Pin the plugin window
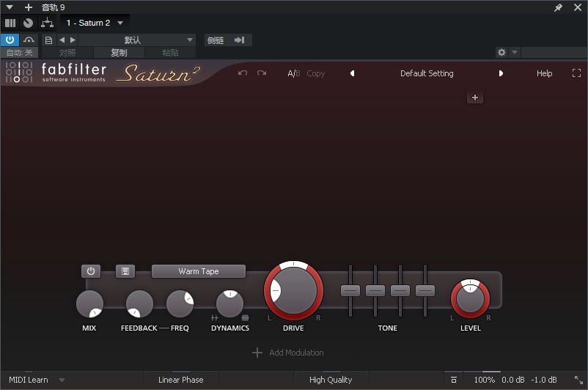Screen dimensions: 588x390 [x=558, y=7]
